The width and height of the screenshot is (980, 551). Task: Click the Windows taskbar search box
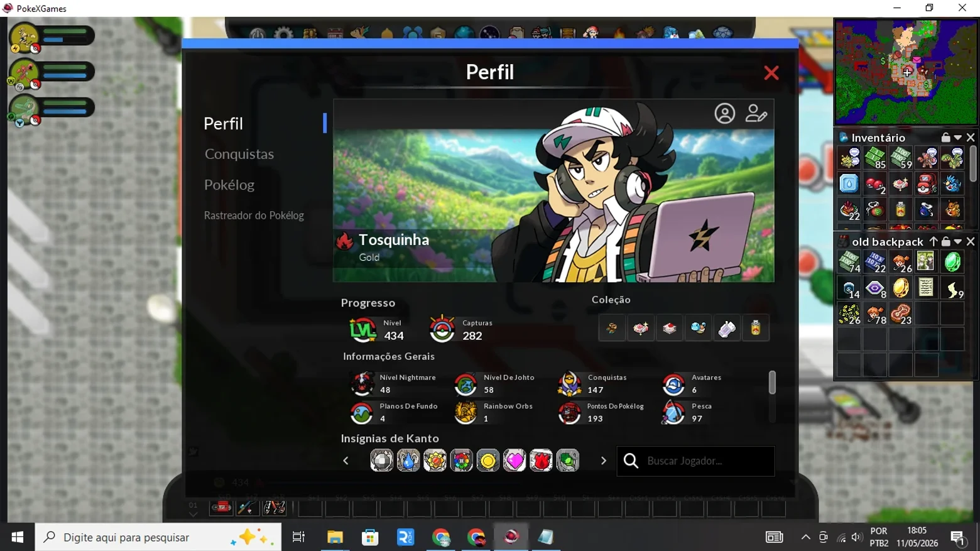tap(158, 537)
